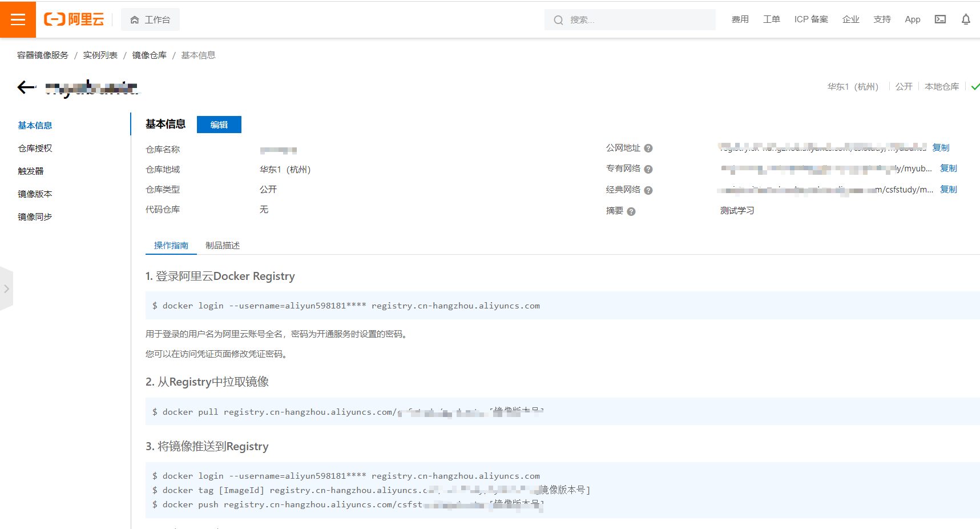Click the 专有网络 help icon
Image resolution: width=980 pixels, height=529 pixels.
click(648, 170)
